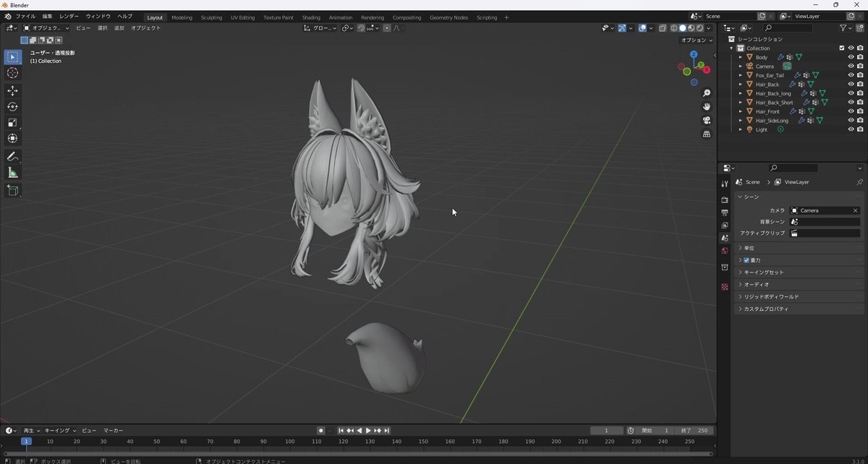Toggle camera view icon in viewport
868x464 pixels.
[707, 121]
